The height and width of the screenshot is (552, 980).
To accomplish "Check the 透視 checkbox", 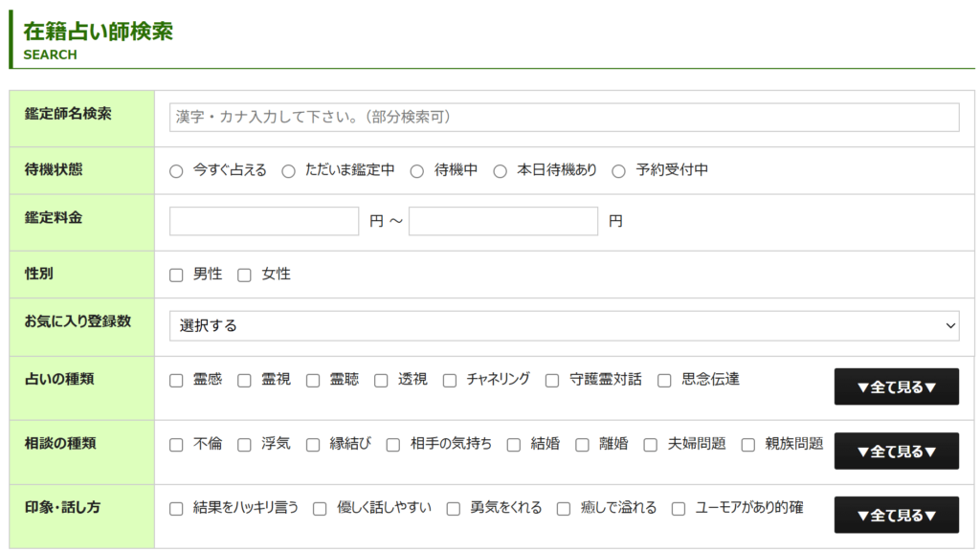I will (380, 380).
